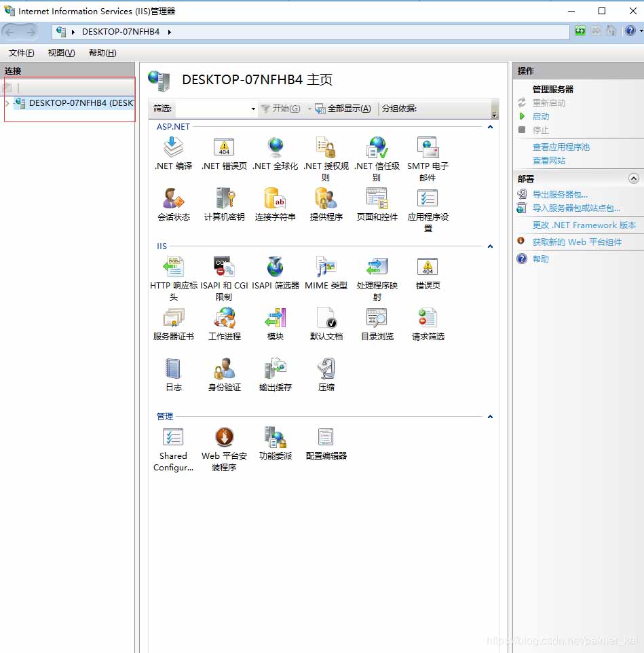This screenshot has height=653, width=644.
Task: Open 配置编辑器 feature
Action: click(326, 443)
